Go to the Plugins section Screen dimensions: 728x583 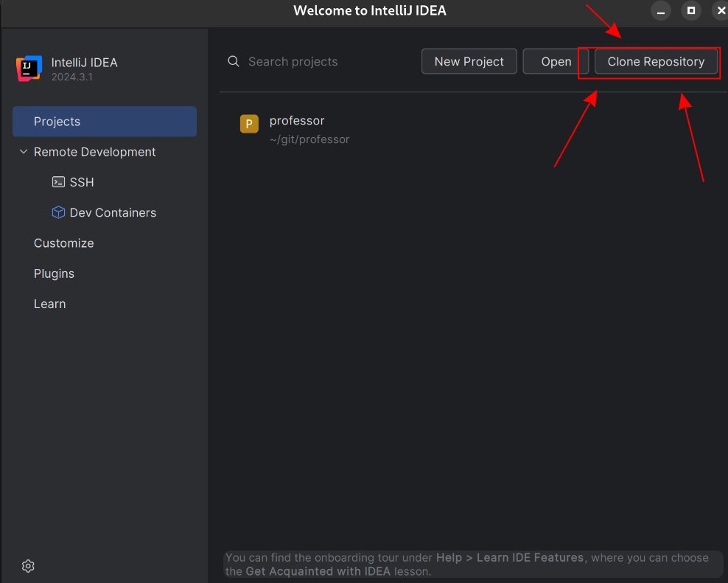tap(54, 273)
